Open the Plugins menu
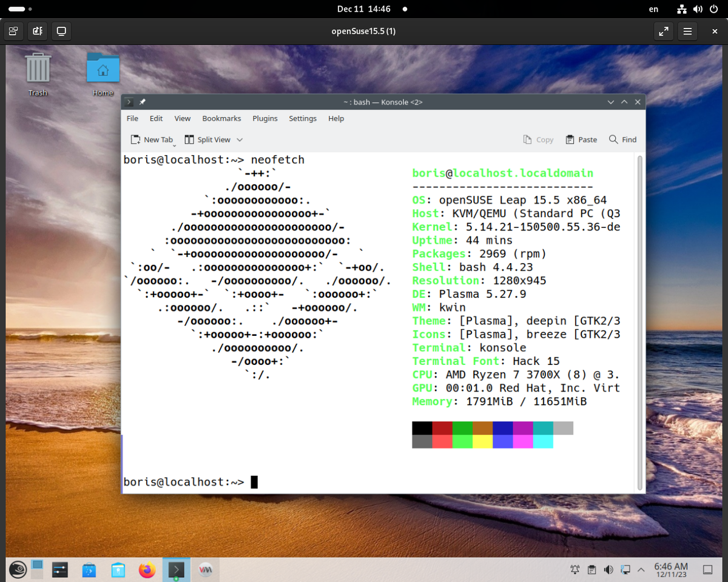728x582 pixels. 265,118
